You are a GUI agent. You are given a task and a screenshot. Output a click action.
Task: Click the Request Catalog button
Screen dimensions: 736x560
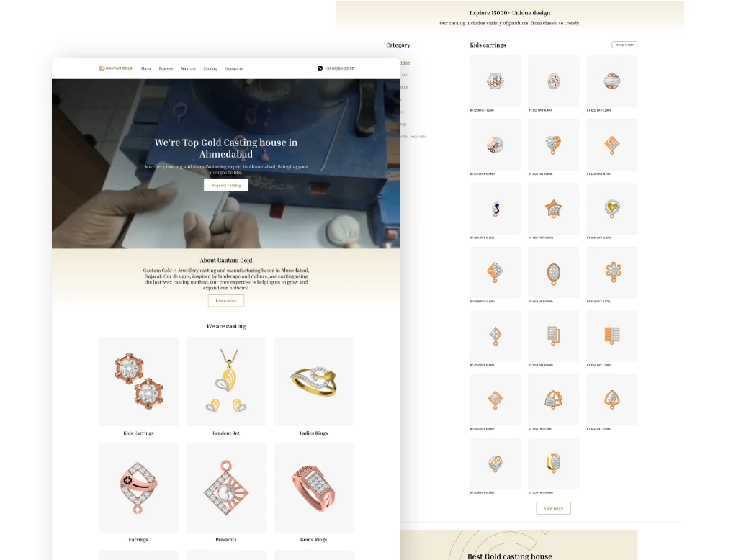tap(226, 185)
